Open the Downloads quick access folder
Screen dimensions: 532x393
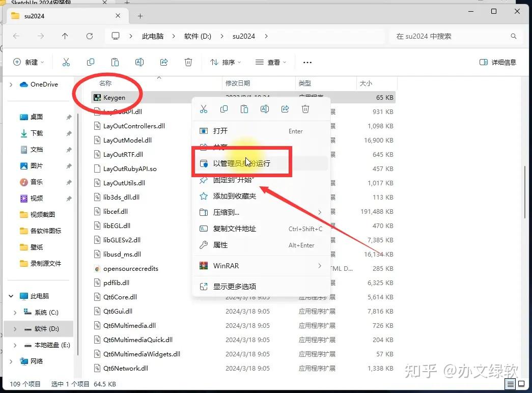pos(37,133)
